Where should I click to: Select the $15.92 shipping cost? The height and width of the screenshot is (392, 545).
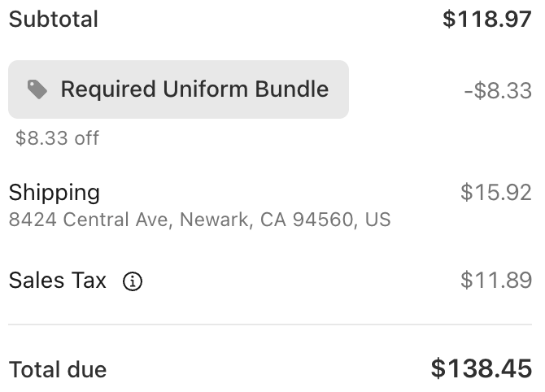pyautogui.click(x=495, y=193)
